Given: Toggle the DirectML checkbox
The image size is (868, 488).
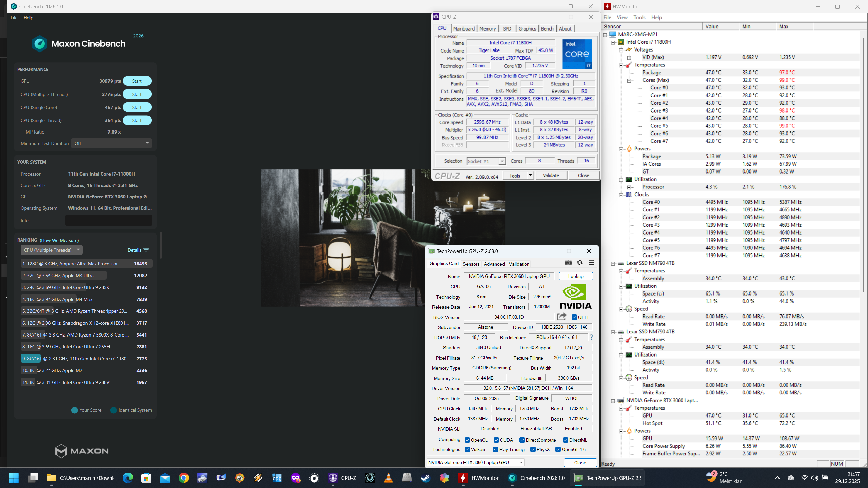Looking at the screenshot, I should coord(566,440).
